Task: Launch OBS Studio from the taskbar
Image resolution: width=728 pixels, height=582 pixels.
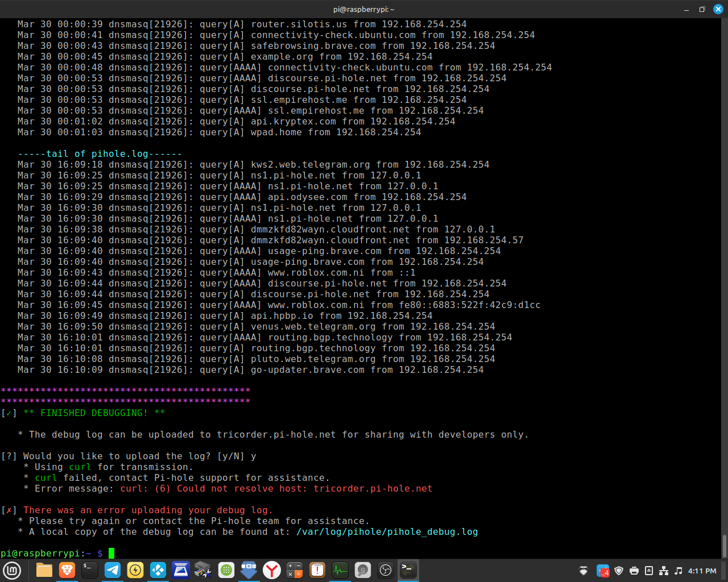Action: (x=386, y=570)
